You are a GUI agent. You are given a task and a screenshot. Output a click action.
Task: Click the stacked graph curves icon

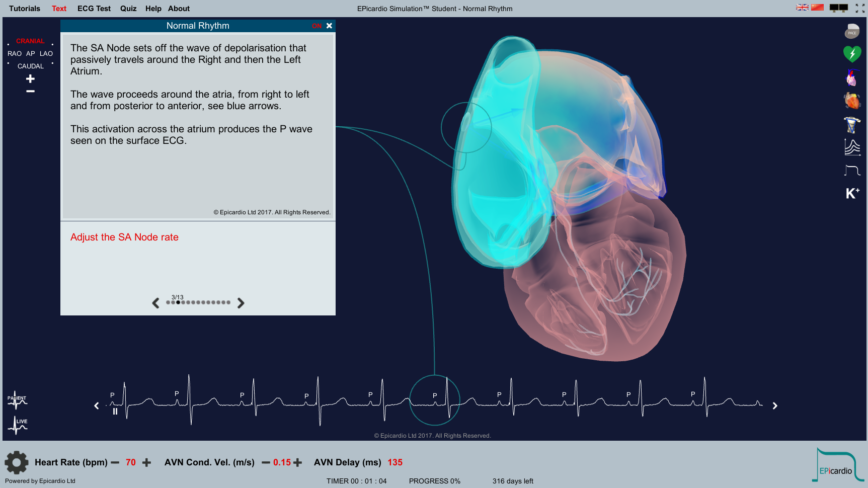point(852,147)
